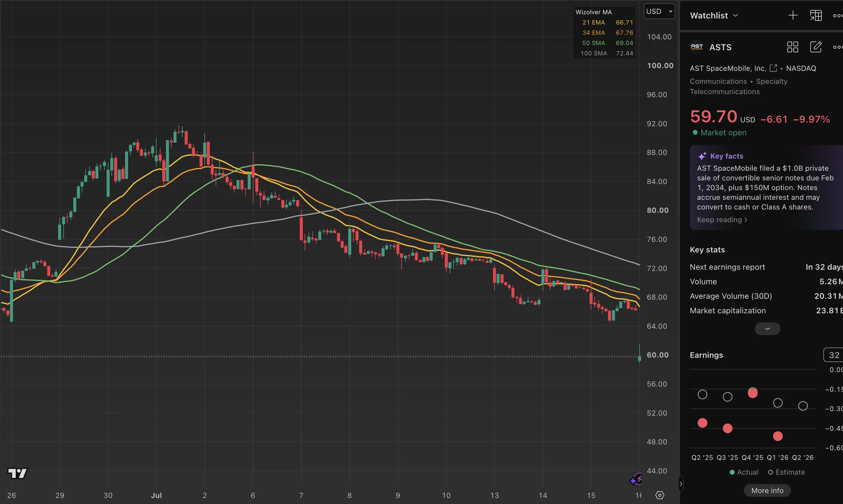Open watchlist advanced view table icon
This screenshot has width=843, height=504.
point(816,15)
